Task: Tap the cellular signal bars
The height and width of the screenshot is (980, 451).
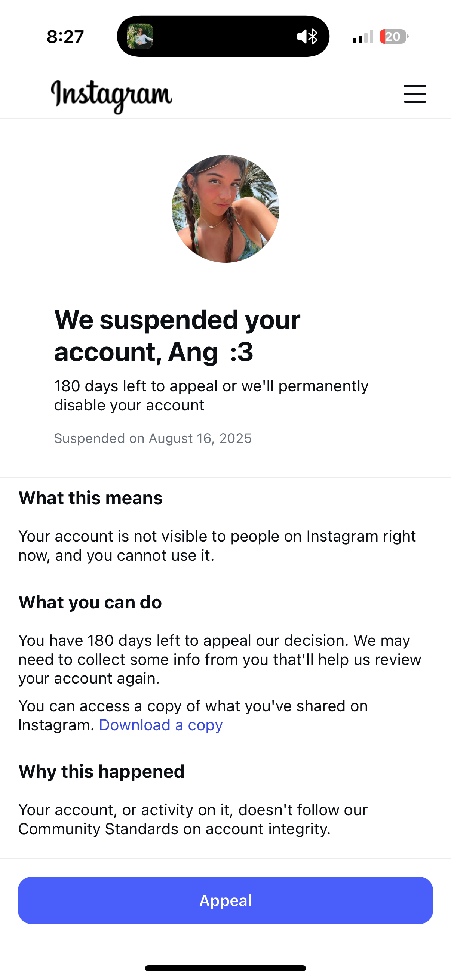Action: pyautogui.click(x=363, y=37)
